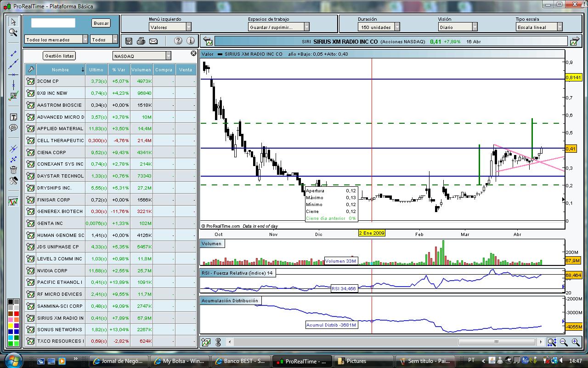Pick the black color swatch
The image size is (588, 368).
point(11,302)
